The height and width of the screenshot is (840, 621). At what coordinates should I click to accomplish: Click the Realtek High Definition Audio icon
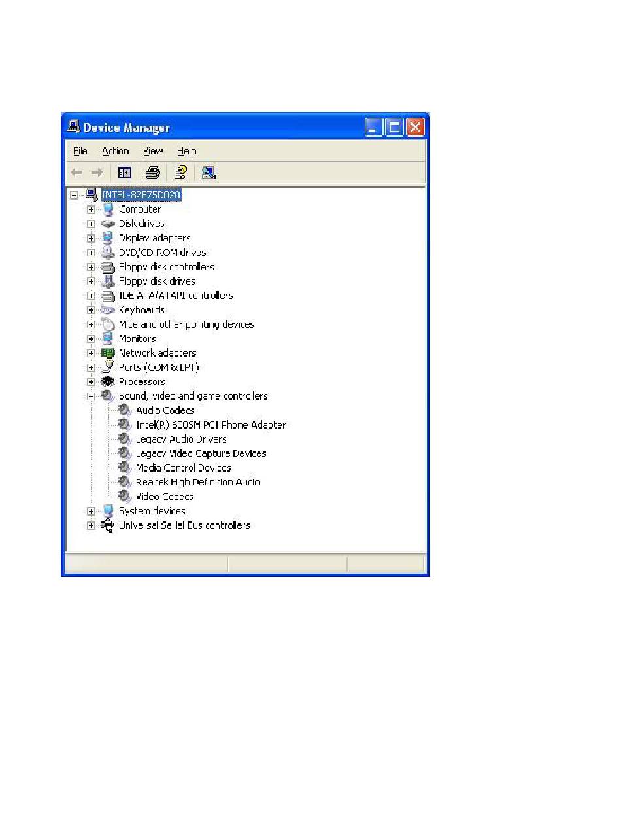(x=125, y=483)
